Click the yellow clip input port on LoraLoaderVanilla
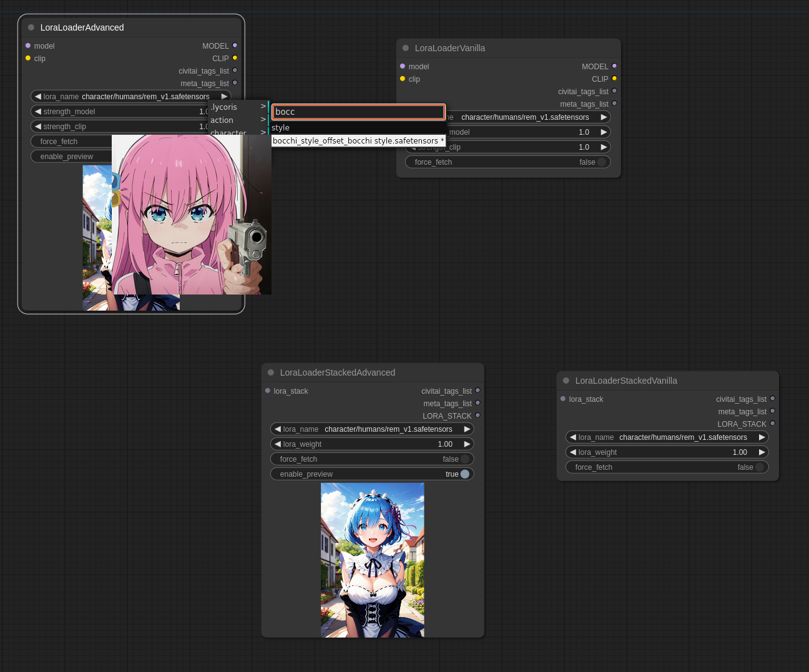809x672 pixels. [x=403, y=79]
